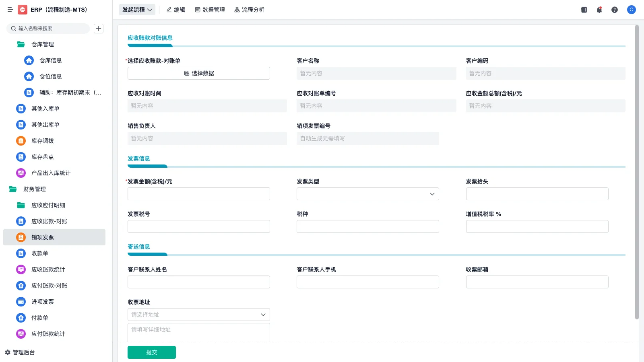This screenshot has width=644, height=362.
Task: Click the home icon beside 仓库信息
Action: pos(29,60)
